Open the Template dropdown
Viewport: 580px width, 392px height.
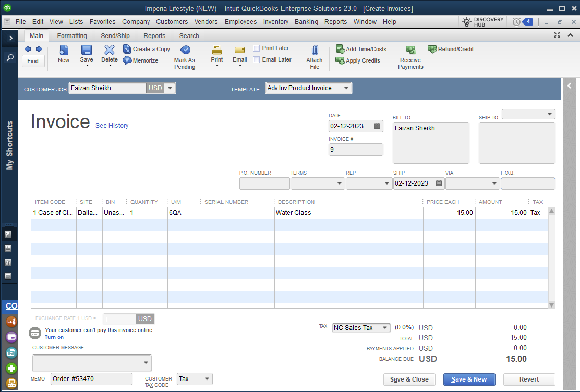click(x=346, y=88)
